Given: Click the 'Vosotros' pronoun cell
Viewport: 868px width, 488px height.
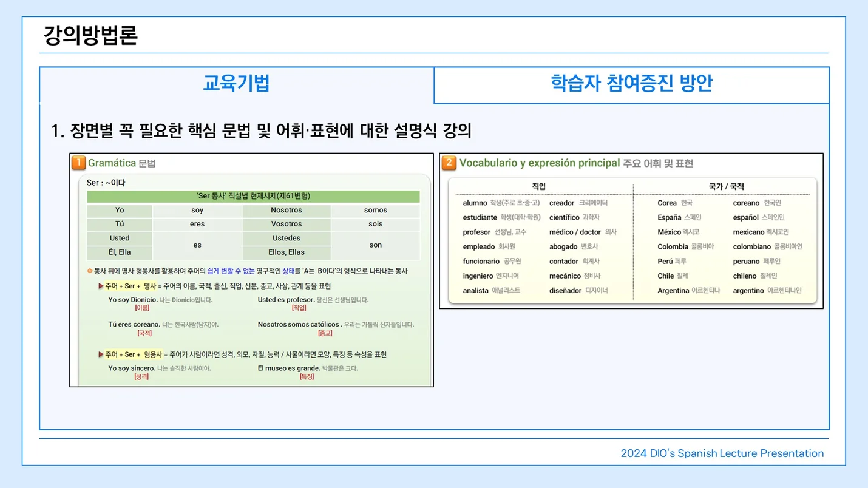Looking at the screenshot, I should click(x=287, y=224).
